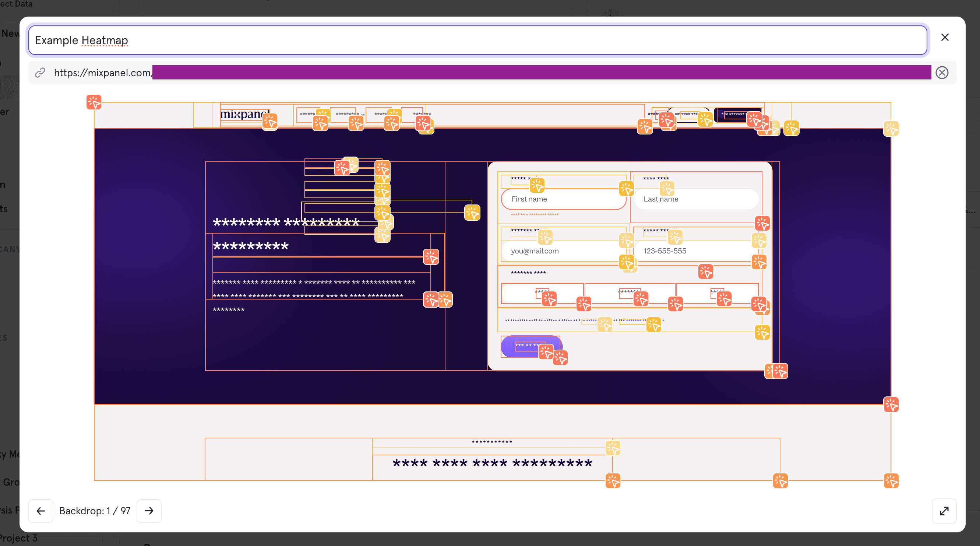Click the forward arrow next to Backdrop counter
980x546 pixels.
click(149, 511)
